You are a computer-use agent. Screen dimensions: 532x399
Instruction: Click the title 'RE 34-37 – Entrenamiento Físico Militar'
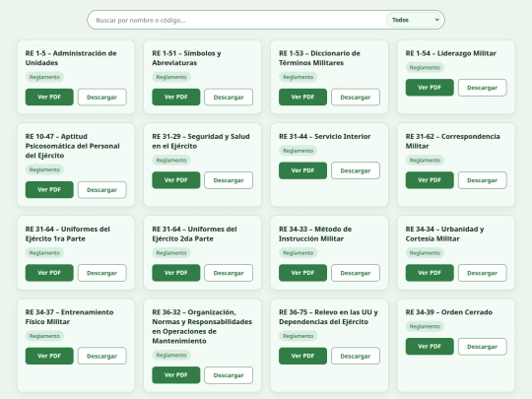(x=69, y=317)
